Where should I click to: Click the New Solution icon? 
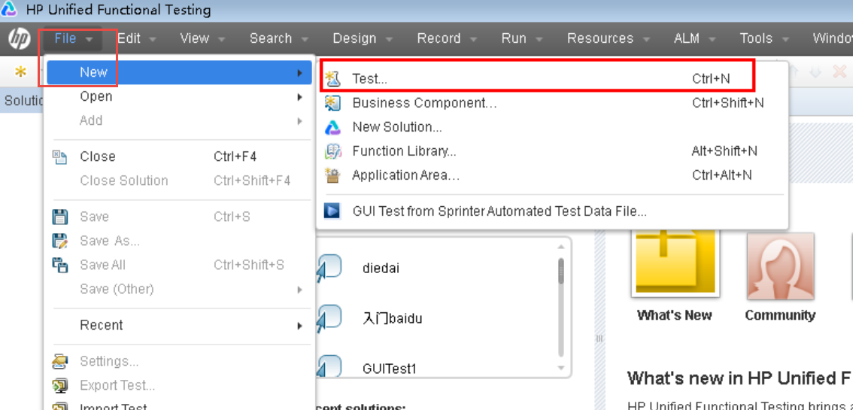click(332, 127)
